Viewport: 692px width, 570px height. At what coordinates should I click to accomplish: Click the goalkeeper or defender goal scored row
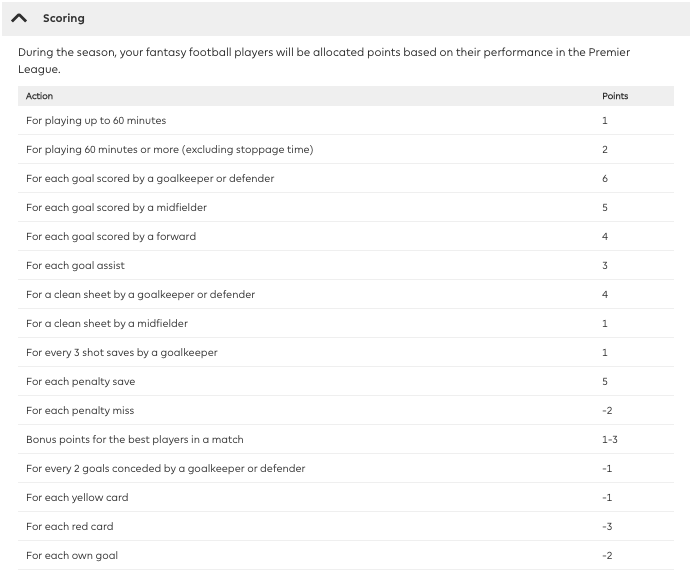coord(150,179)
